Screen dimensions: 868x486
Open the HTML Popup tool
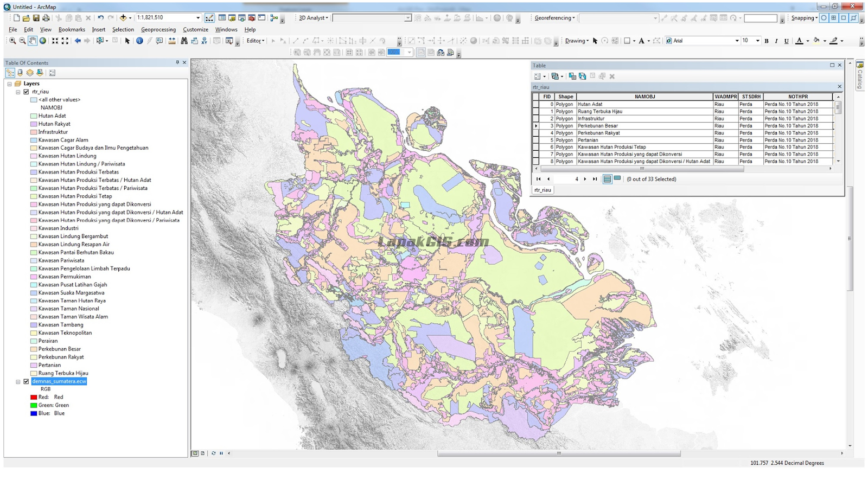coord(159,41)
